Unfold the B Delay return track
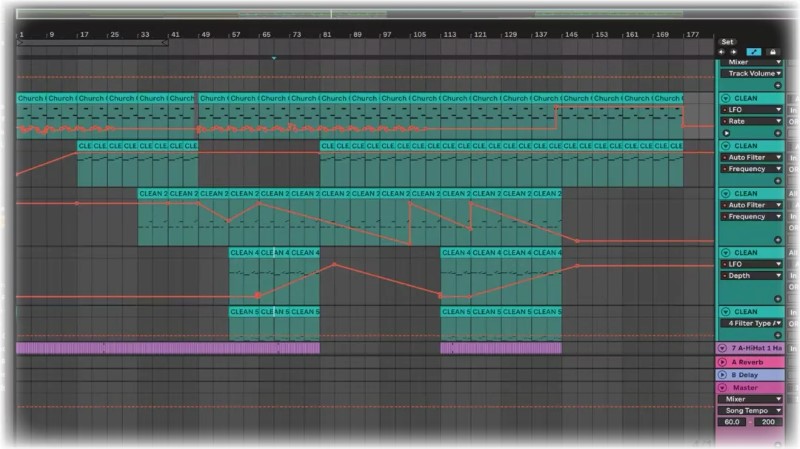This screenshot has height=449, width=800. 722,375
